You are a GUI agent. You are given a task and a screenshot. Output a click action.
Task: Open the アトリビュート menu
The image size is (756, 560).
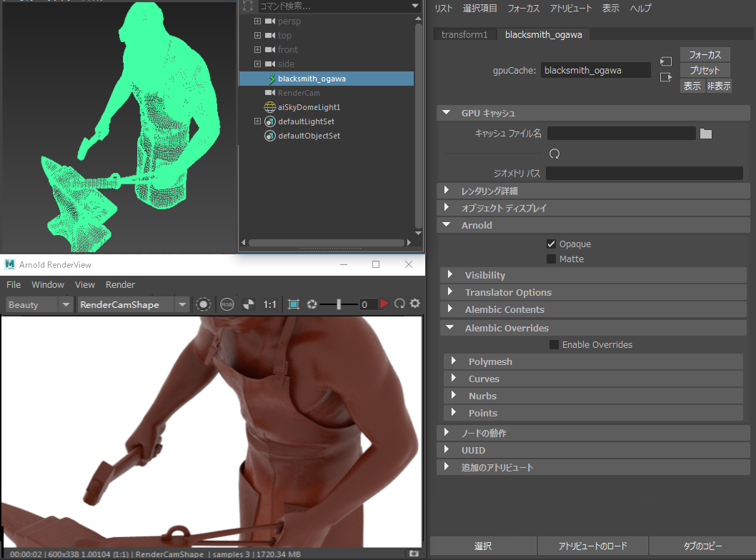(571, 8)
